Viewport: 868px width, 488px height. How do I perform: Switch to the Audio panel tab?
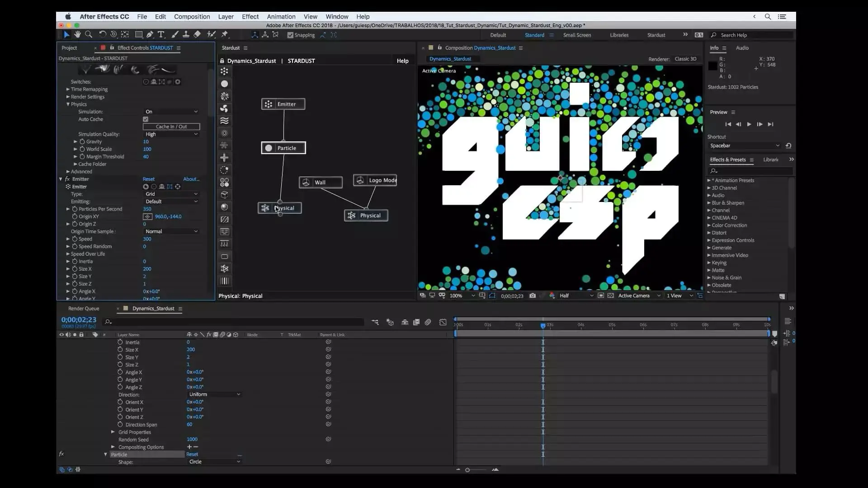tap(742, 48)
